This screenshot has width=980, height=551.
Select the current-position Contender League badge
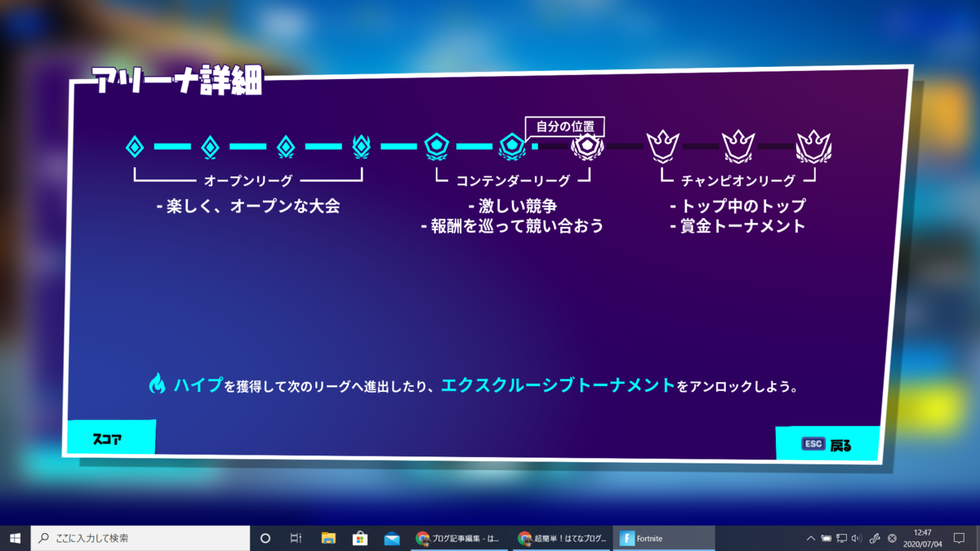pos(587,147)
